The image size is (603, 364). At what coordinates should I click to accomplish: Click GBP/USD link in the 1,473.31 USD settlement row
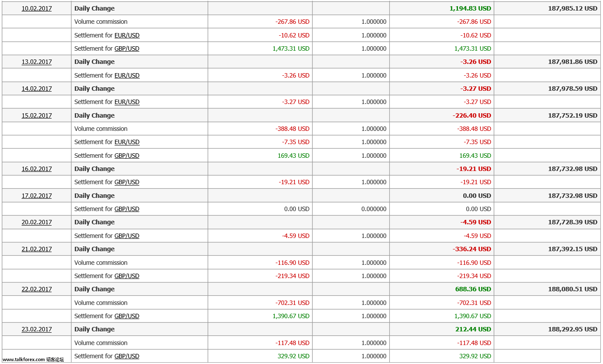click(127, 48)
